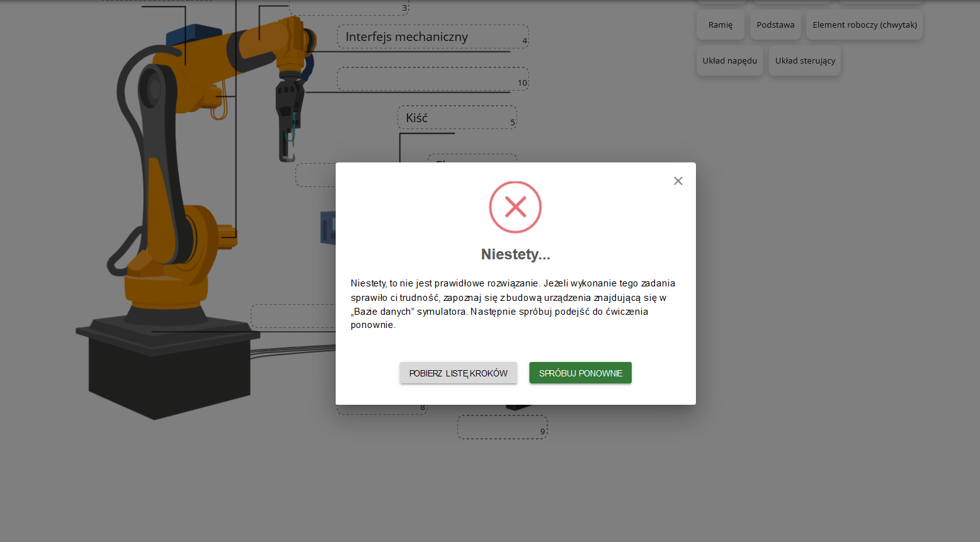
Task: Click the Niestety... dialog heading
Action: click(x=515, y=254)
